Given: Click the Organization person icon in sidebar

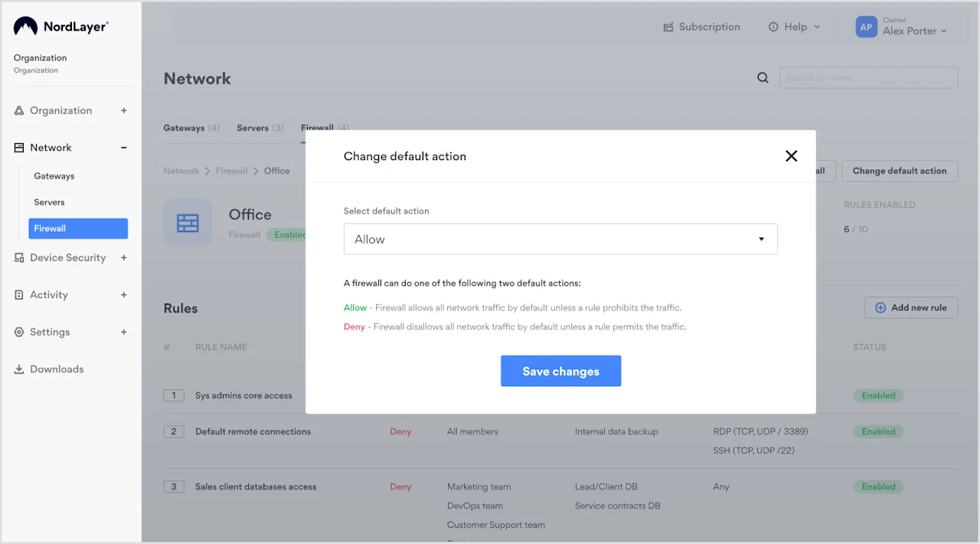Looking at the screenshot, I should tap(18, 110).
